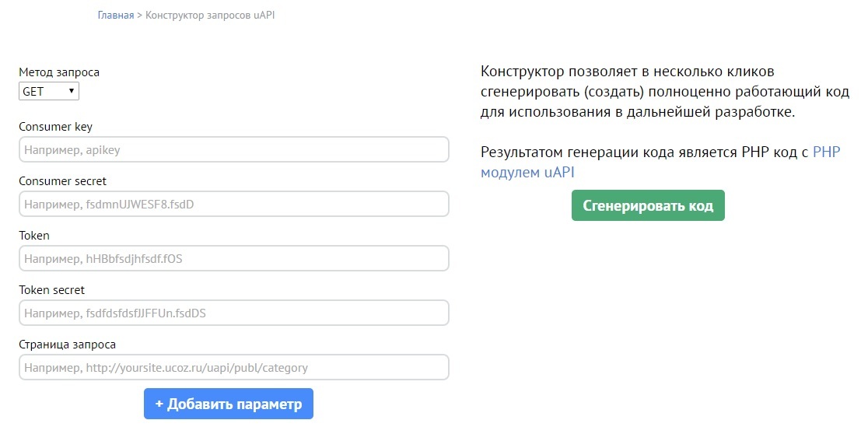This screenshot has height=434, width=868.
Task: Click the Token secret label
Action: pyautogui.click(x=51, y=290)
